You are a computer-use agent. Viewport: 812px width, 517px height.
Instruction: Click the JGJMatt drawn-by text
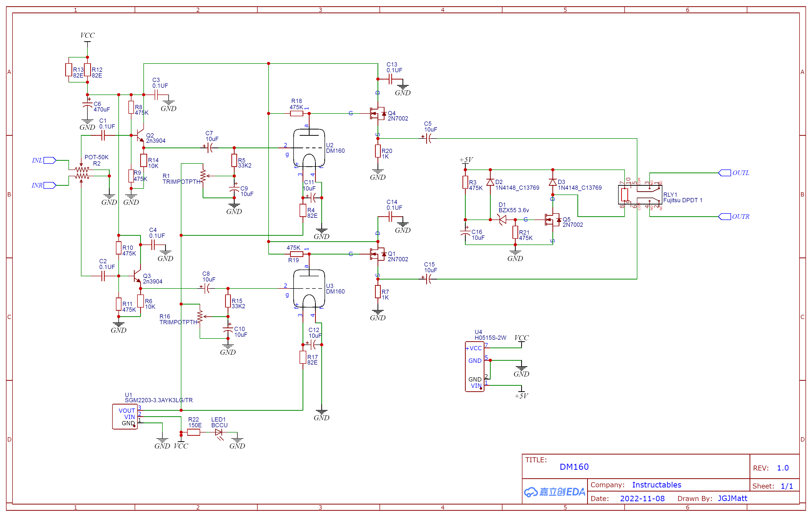click(732, 498)
